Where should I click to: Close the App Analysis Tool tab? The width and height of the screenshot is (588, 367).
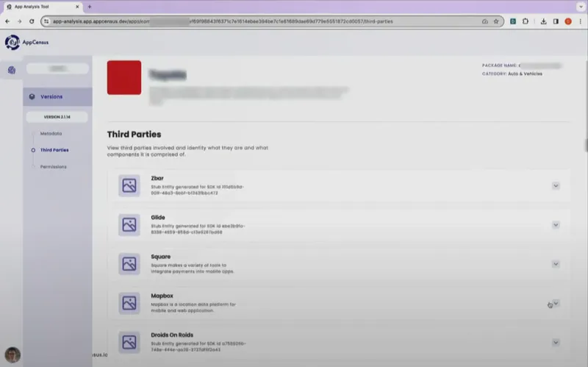[77, 7]
